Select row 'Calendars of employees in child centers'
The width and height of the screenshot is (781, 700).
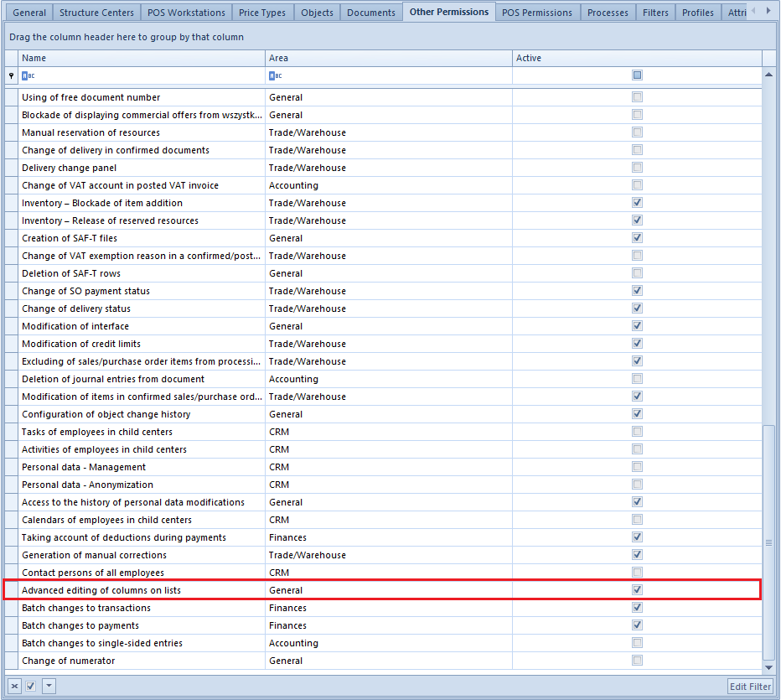[384, 520]
